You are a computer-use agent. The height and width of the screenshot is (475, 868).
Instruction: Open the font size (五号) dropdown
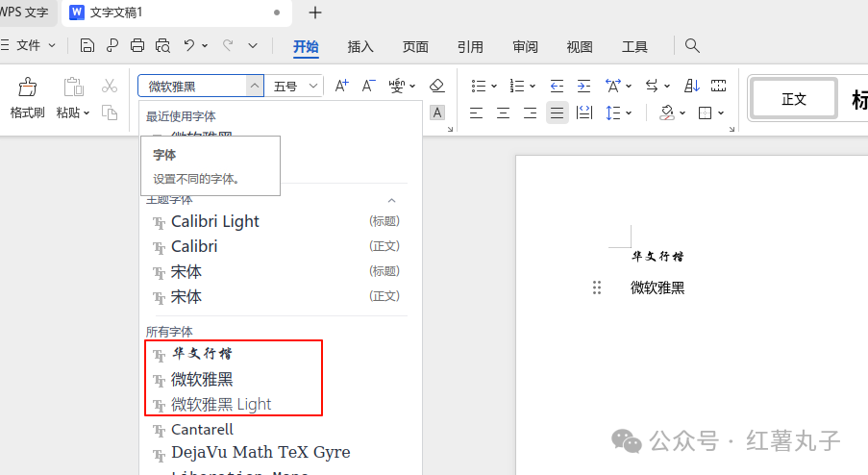[x=312, y=86]
